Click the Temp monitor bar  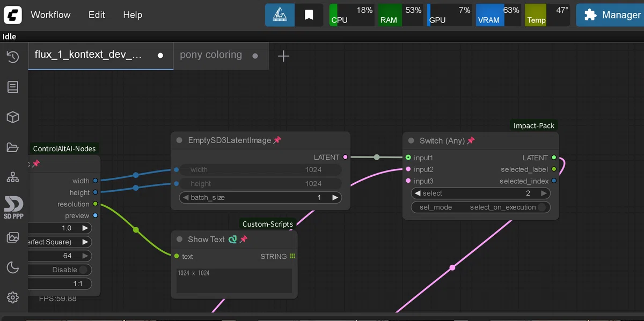pyautogui.click(x=547, y=15)
